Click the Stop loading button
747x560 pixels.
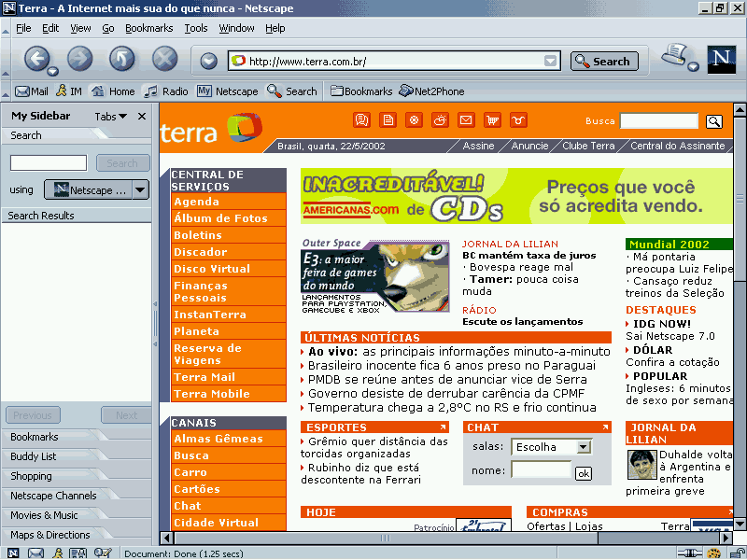coord(164,60)
